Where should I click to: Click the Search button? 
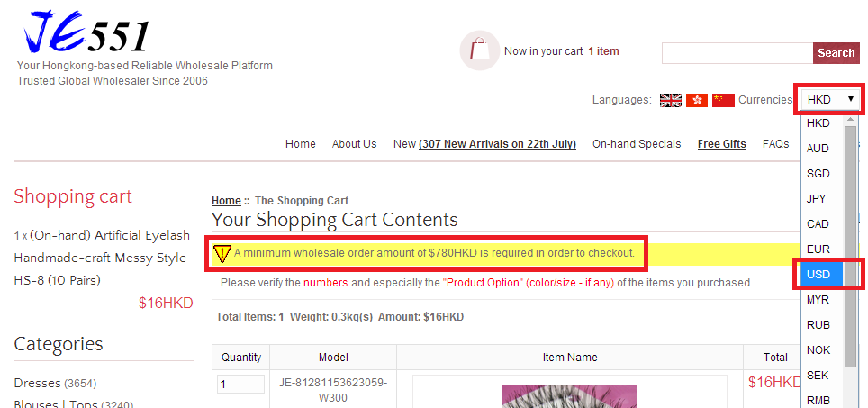836,53
